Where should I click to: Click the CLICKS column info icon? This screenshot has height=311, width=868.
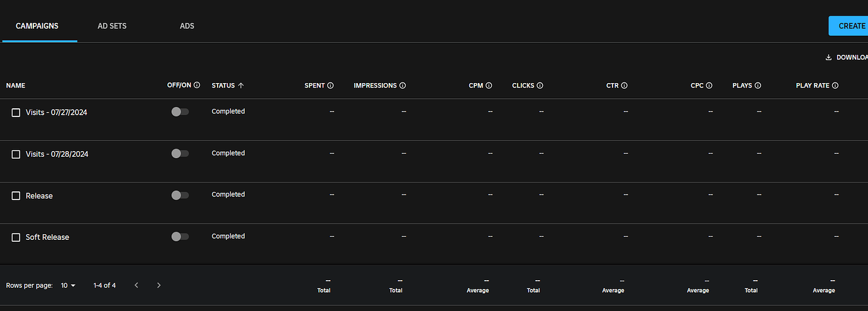click(540, 86)
